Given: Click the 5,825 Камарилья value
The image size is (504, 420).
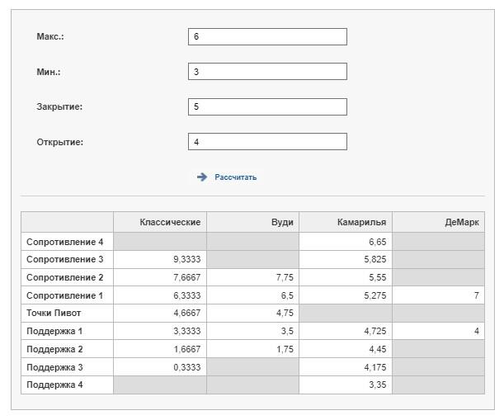Looking at the screenshot, I should [374, 259].
